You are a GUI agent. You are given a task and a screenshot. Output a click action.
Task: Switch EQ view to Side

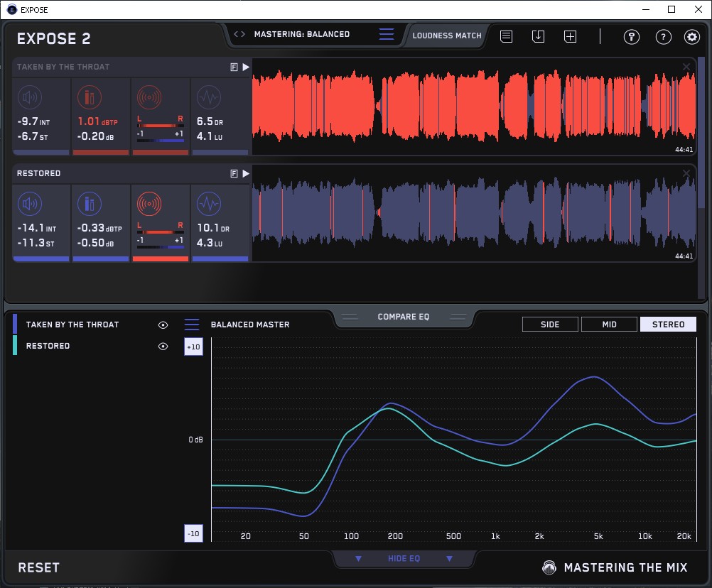(x=550, y=325)
